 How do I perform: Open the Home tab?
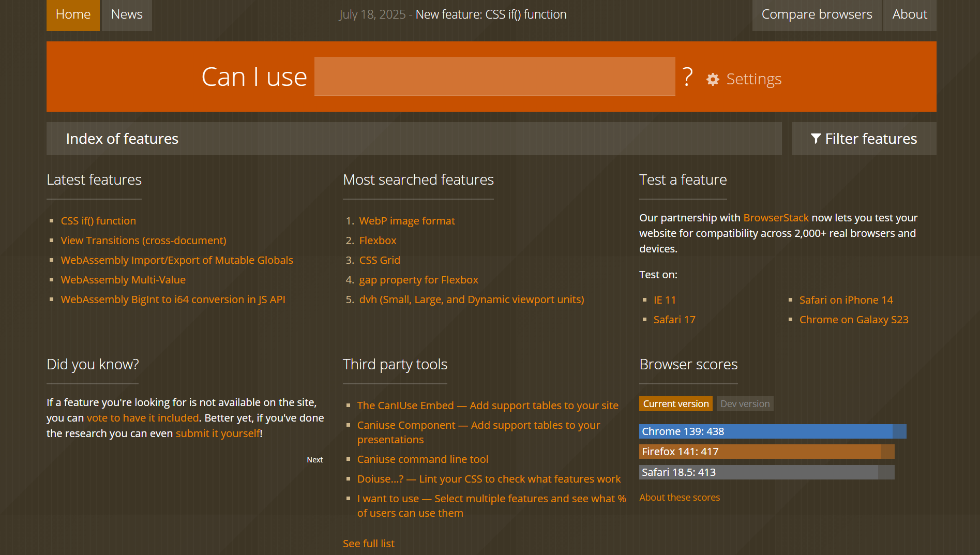pyautogui.click(x=73, y=14)
